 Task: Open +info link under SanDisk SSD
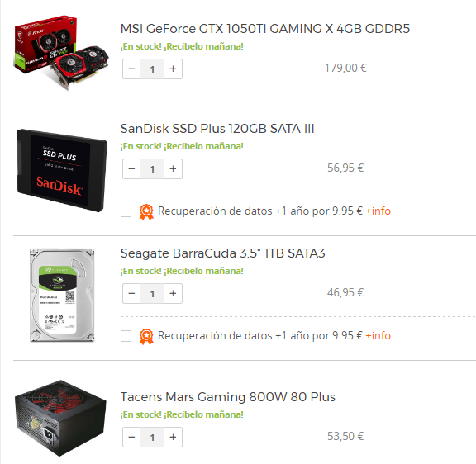(x=378, y=211)
